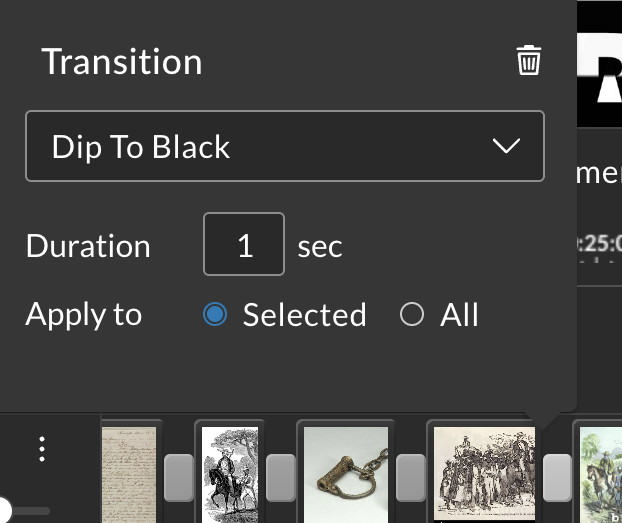Click the timeline zoom slider handle
This screenshot has width=622, height=523.
pos(4,510)
